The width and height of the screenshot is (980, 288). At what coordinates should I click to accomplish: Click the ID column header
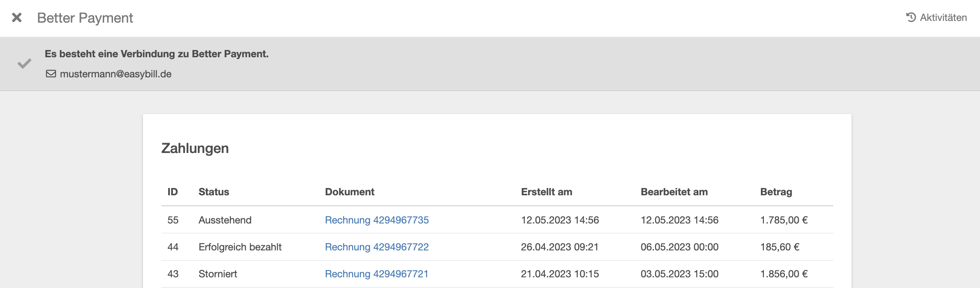coord(172,192)
